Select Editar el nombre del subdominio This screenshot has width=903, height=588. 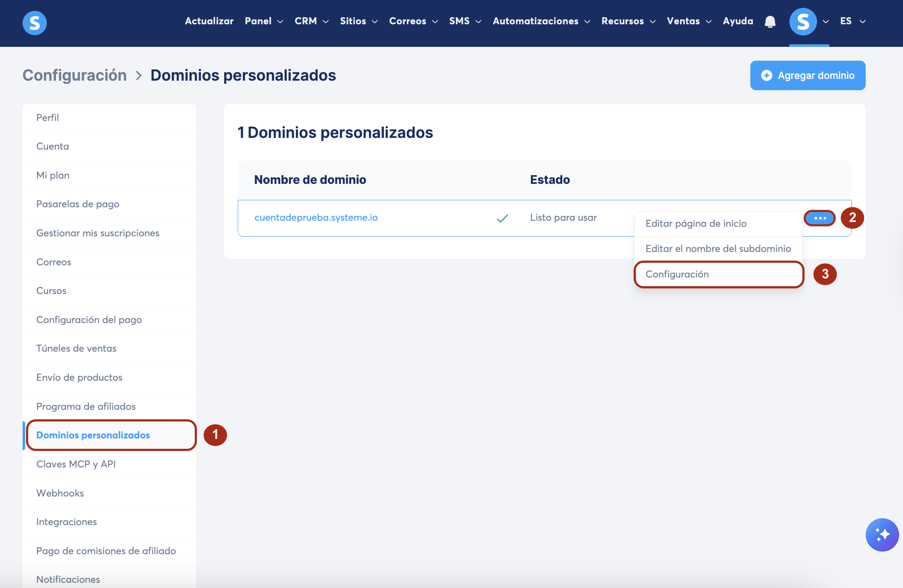[718, 249]
